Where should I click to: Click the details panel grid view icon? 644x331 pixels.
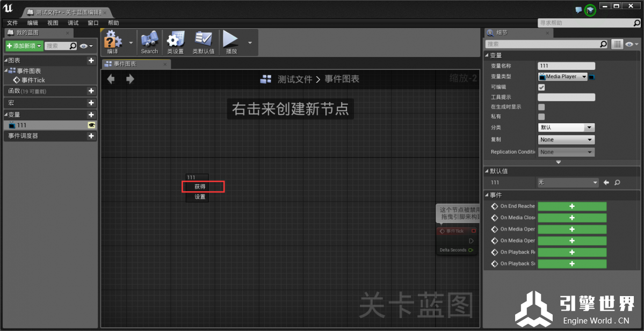click(x=618, y=44)
